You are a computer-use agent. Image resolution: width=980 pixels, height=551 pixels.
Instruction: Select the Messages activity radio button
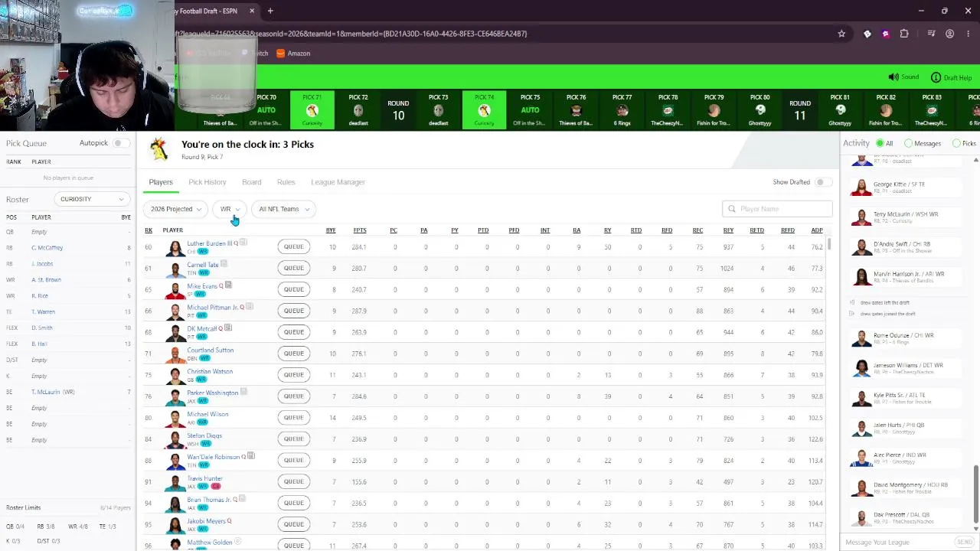(x=908, y=144)
